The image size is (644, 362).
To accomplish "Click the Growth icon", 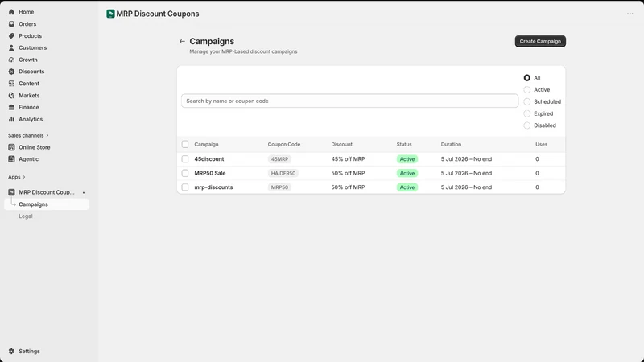I will tap(11, 60).
